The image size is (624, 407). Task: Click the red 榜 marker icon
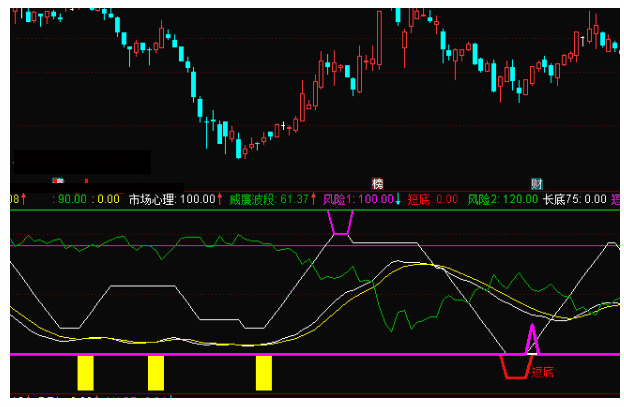coord(377,184)
